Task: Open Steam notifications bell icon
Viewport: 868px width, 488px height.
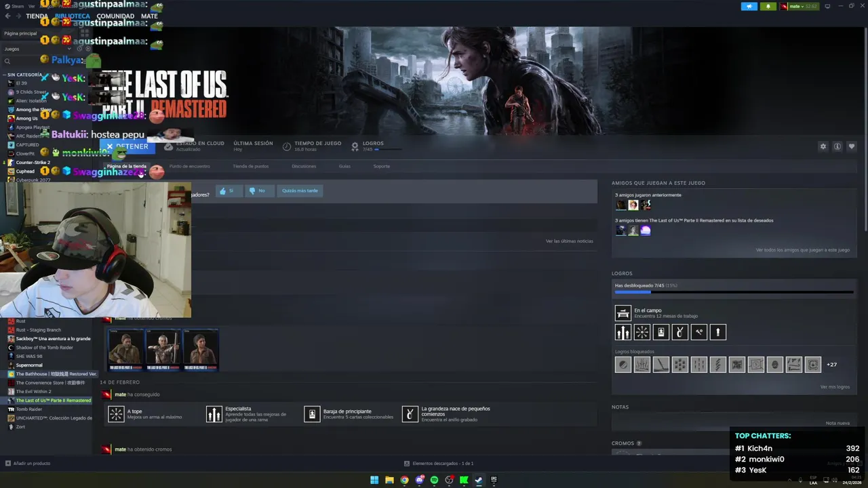Action: [768, 6]
